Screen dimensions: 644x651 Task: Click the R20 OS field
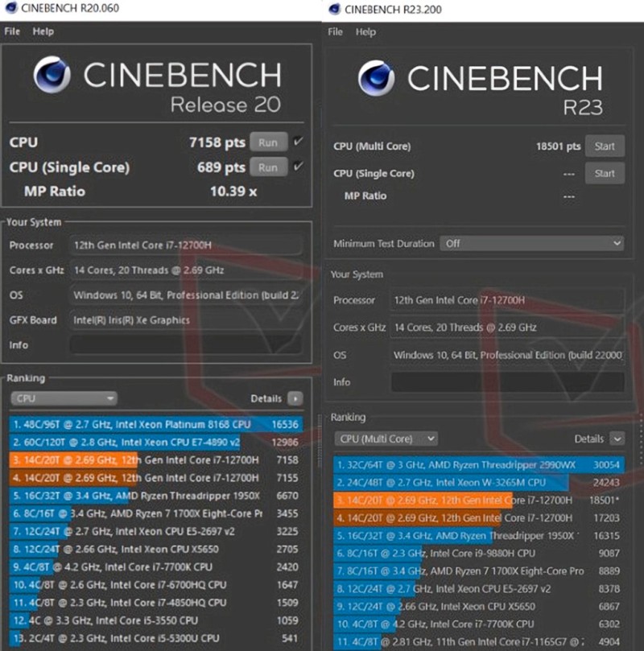click(186, 295)
